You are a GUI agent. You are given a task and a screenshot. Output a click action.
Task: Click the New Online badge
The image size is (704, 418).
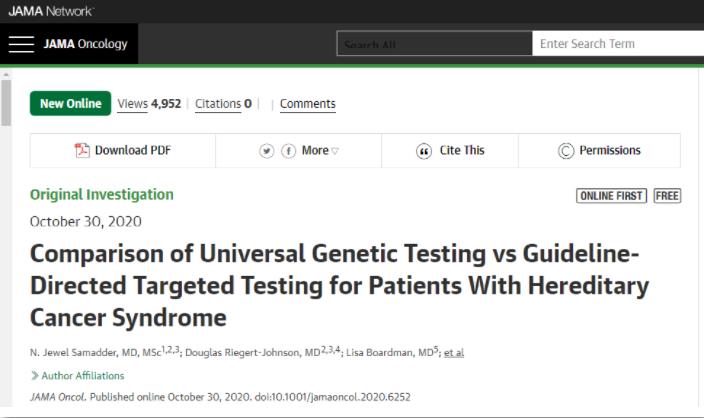tap(70, 103)
